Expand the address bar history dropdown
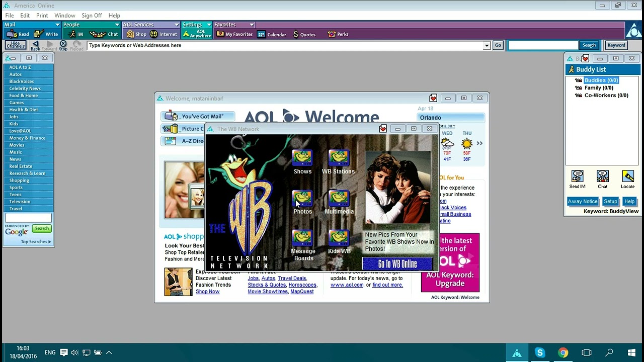 tap(487, 45)
